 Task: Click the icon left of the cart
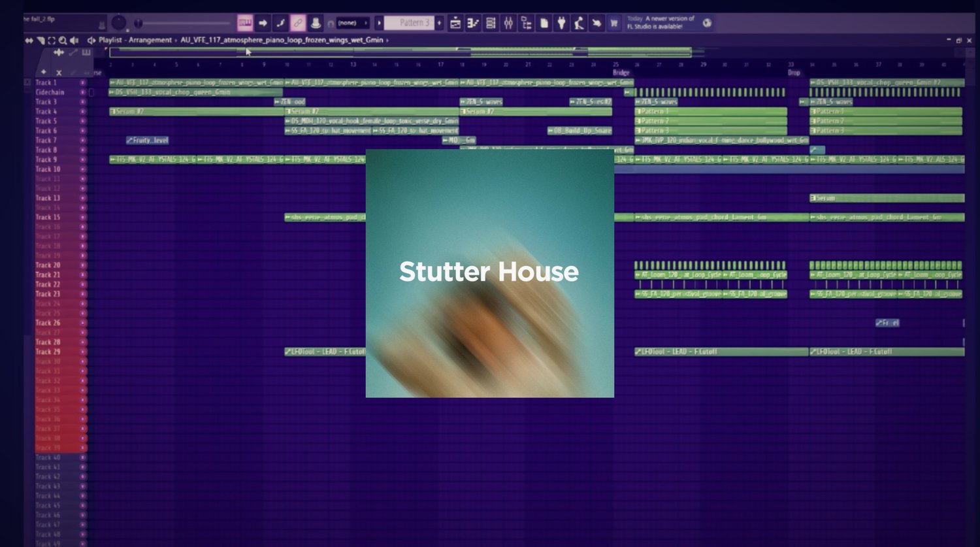596,23
